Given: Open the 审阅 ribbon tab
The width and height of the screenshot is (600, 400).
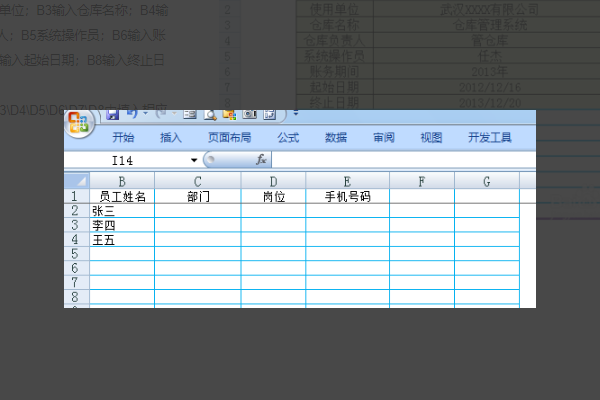Looking at the screenshot, I should point(384,137).
